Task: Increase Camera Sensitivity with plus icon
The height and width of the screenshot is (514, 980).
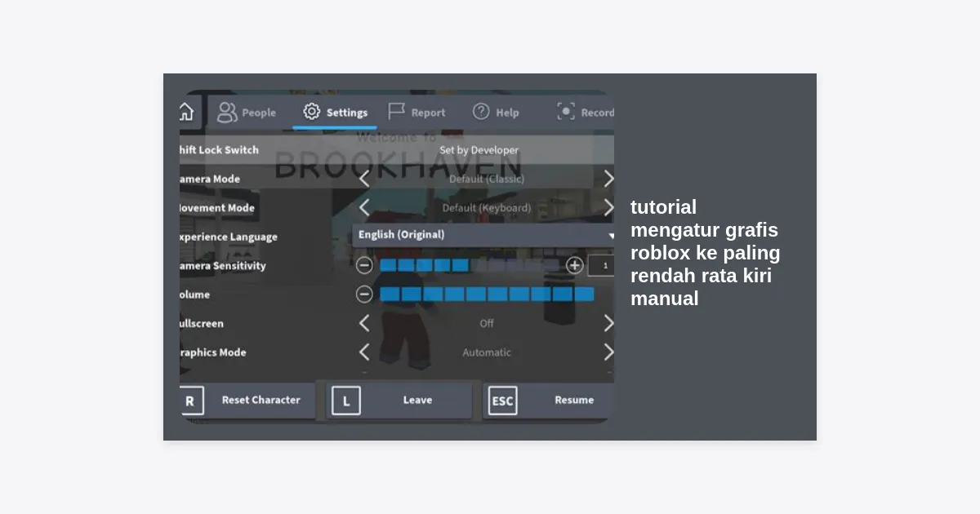Action: pyautogui.click(x=574, y=265)
